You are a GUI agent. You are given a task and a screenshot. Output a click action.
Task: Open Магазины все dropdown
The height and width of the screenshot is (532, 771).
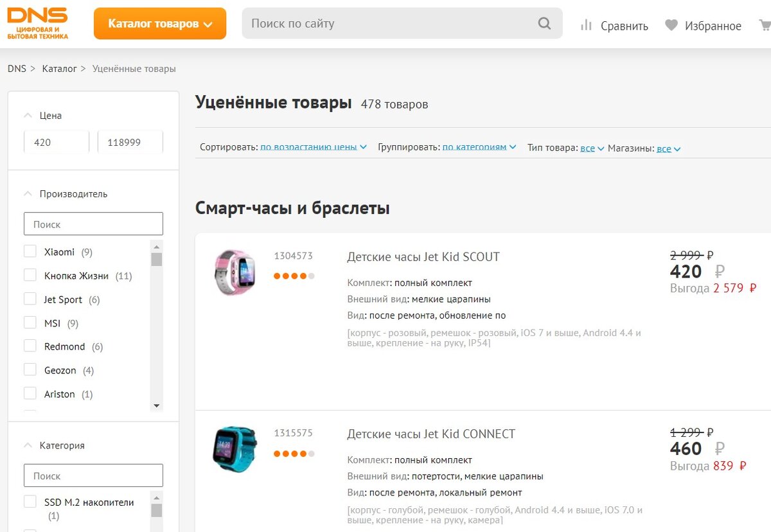pyautogui.click(x=669, y=148)
